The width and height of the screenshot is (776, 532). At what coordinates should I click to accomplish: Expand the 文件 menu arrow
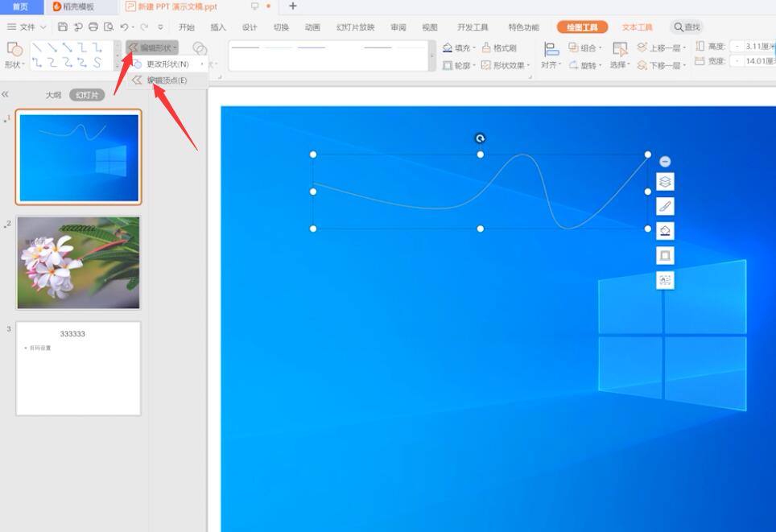[43, 27]
